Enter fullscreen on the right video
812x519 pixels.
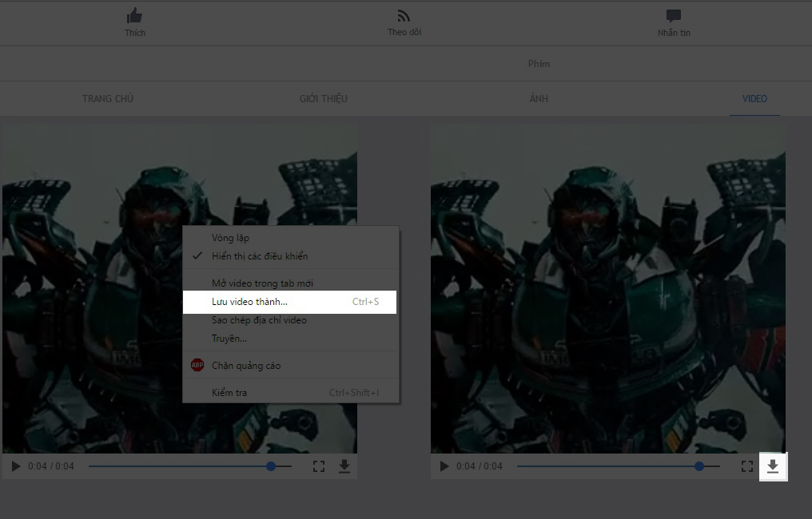(x=747, y=466)
